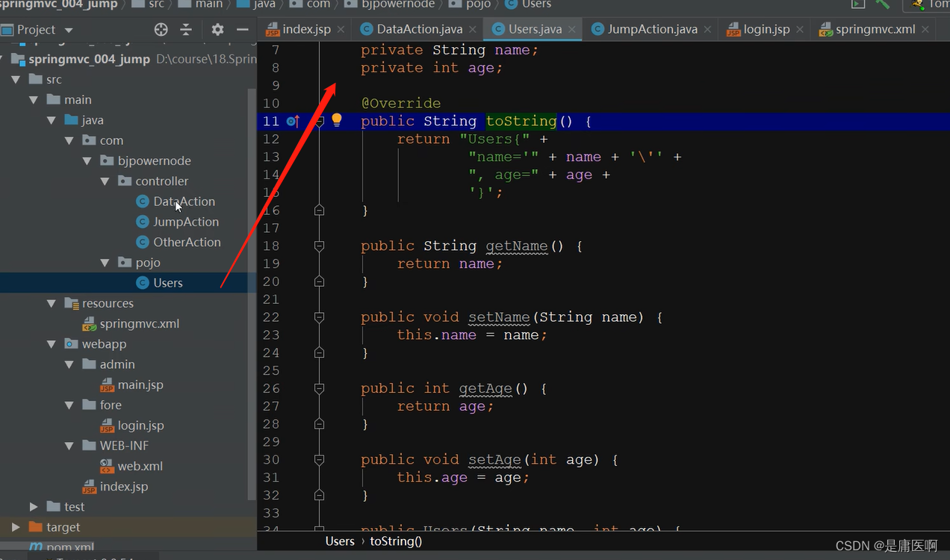This screenshot has height=560, width=950.
Task: Click the override gutter icon on line 11
Action: 293,121
